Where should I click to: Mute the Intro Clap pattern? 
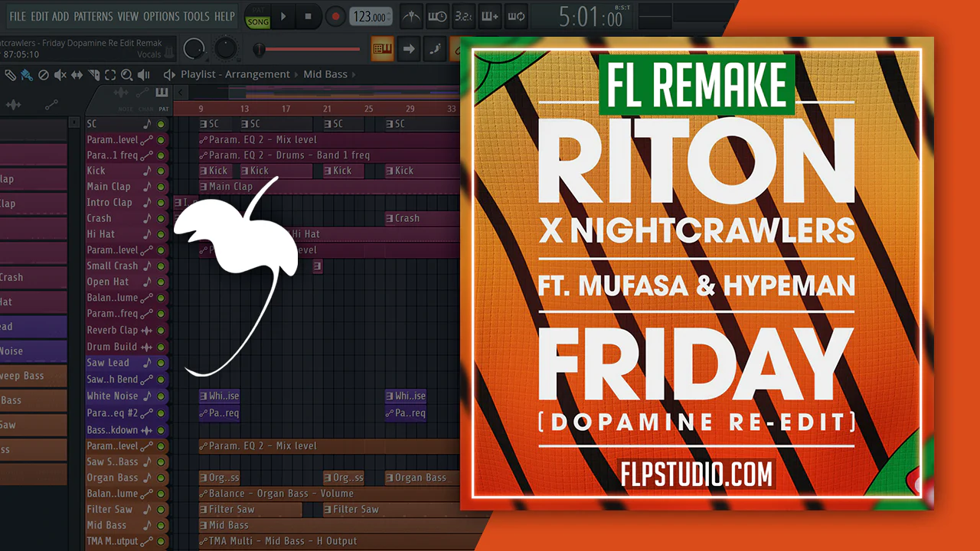162,203
